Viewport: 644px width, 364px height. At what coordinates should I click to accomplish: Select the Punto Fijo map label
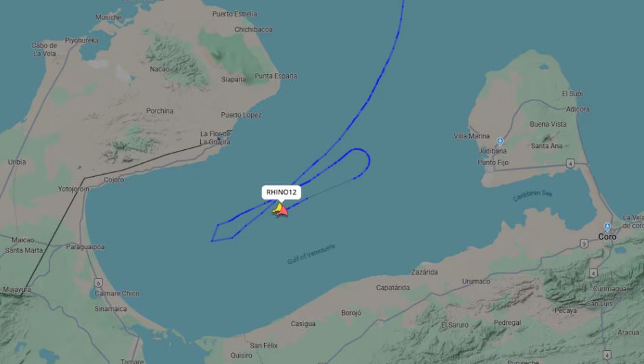click(493, 162)
